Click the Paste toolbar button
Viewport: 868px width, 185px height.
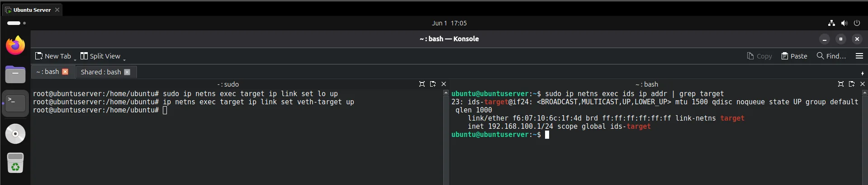pyautogui.click(x=794, y=56)
